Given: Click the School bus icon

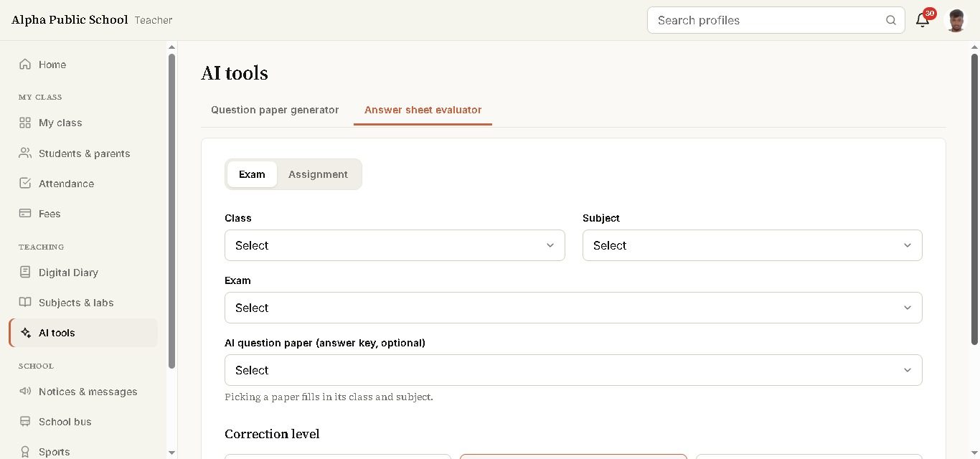Looking at the screenshot, I should point(25,421).
